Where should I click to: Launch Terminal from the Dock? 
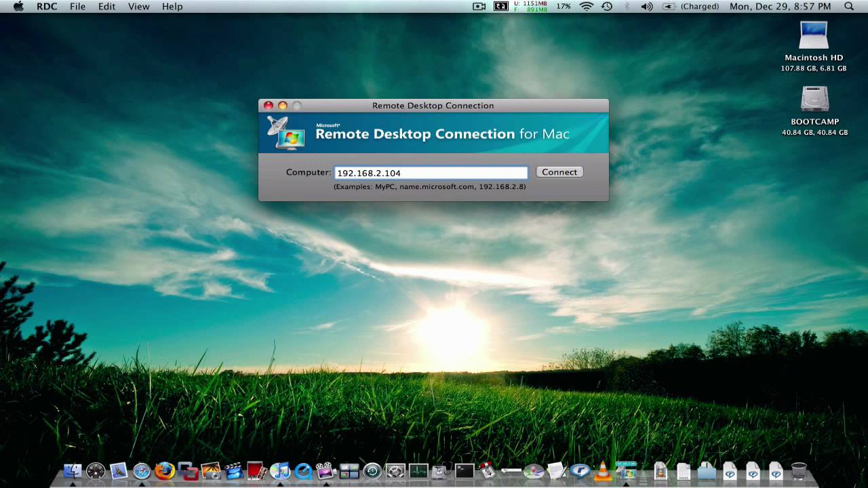pyautogui.click(x=465, y=470)
